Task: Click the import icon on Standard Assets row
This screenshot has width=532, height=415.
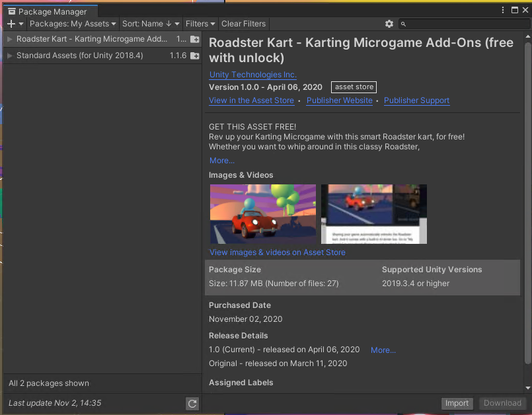Action: 195,56
